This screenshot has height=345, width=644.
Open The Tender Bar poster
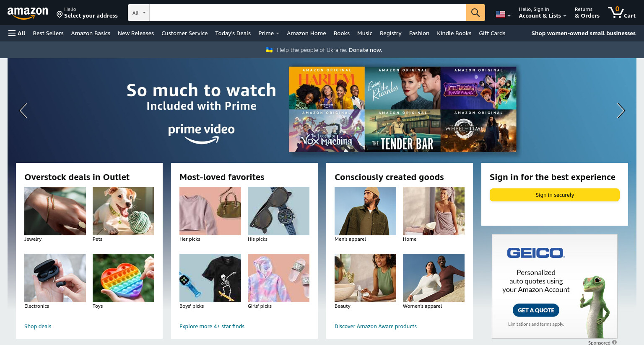tap(402, 131)
